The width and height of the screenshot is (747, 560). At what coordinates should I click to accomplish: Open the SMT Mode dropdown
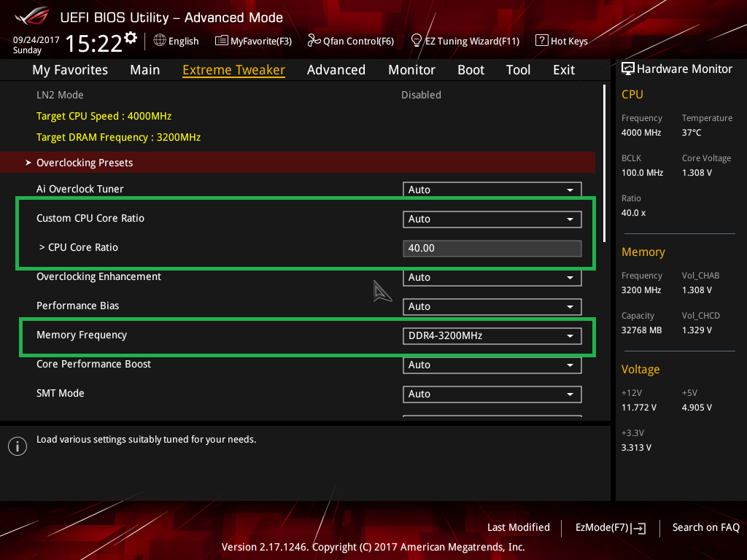tap(492, 394)
